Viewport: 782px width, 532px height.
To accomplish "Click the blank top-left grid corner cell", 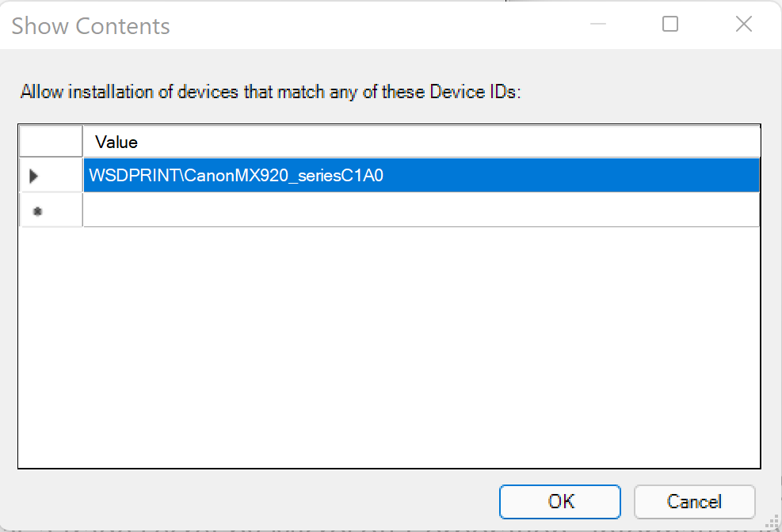I will pos(51,142).
